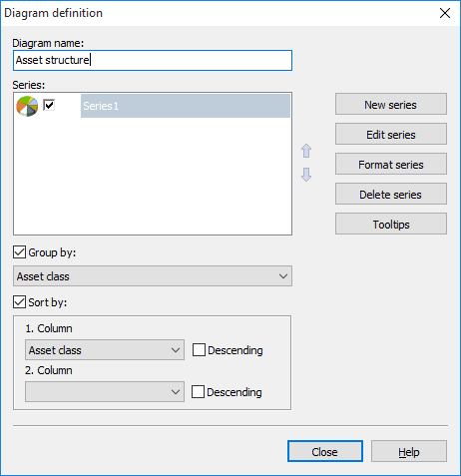The image size is (461, 476).
Task: Click Format series button
Action: click(391, 165)
